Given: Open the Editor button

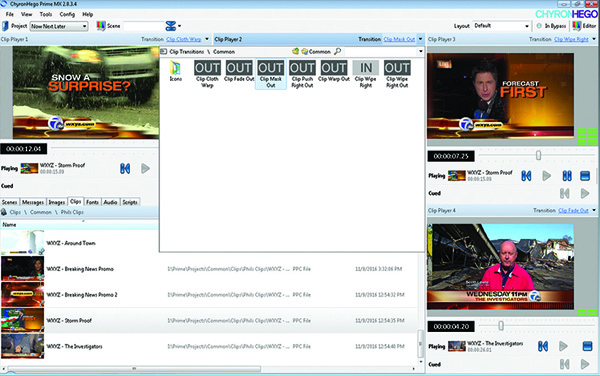Looking at the screenshot, I should (x=584, y=26).
